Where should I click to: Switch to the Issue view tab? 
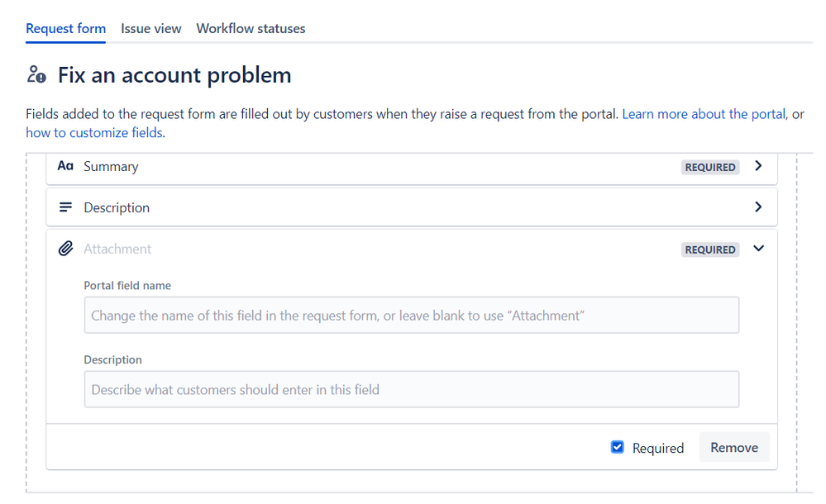click(x=151, y=28)
